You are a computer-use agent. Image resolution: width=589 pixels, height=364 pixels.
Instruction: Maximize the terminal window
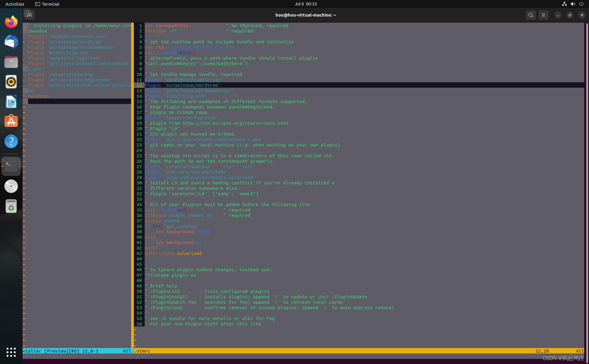point(570,15)
